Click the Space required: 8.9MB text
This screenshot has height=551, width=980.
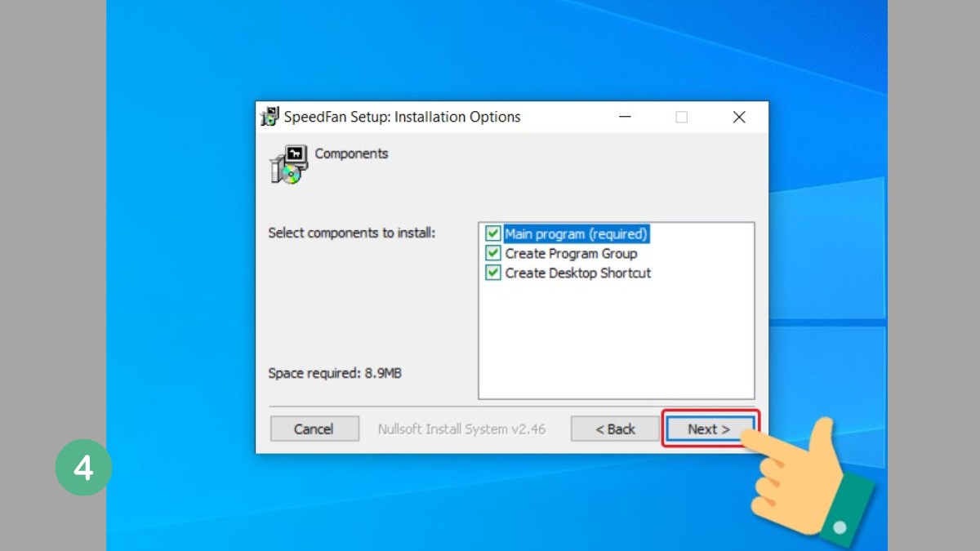click(335, 373)
